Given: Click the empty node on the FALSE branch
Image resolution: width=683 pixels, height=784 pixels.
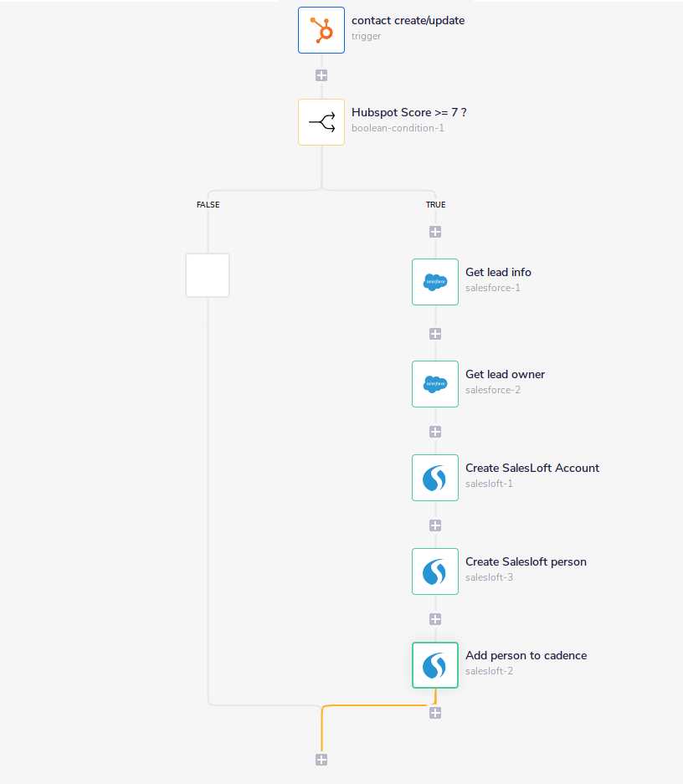Looking at the screenshot, I should (208, 275).
